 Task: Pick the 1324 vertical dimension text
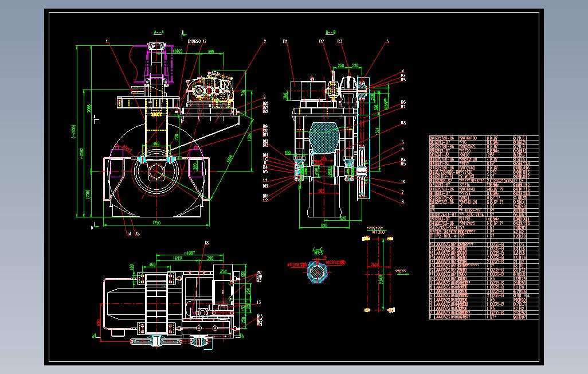click(249, 138)
